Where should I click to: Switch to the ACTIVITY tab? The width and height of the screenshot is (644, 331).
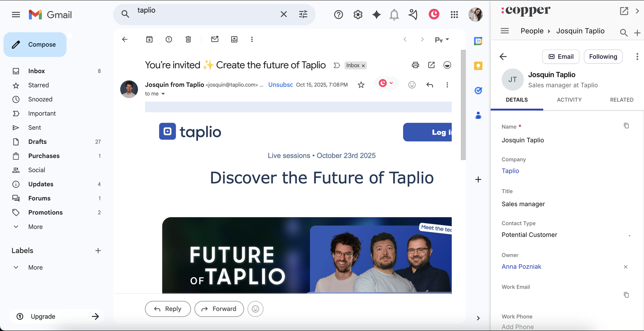(569, 100)
